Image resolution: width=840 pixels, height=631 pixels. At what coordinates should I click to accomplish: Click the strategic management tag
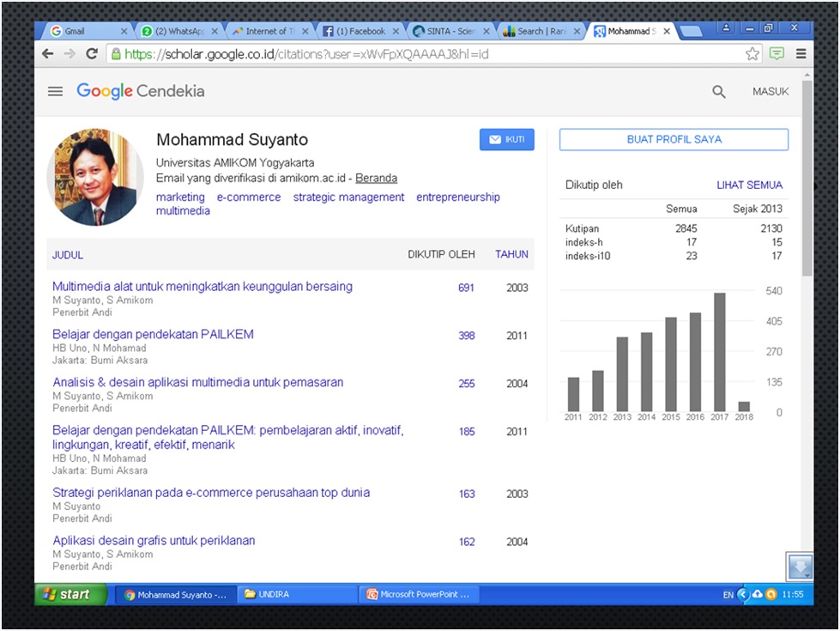click(348, 197)
